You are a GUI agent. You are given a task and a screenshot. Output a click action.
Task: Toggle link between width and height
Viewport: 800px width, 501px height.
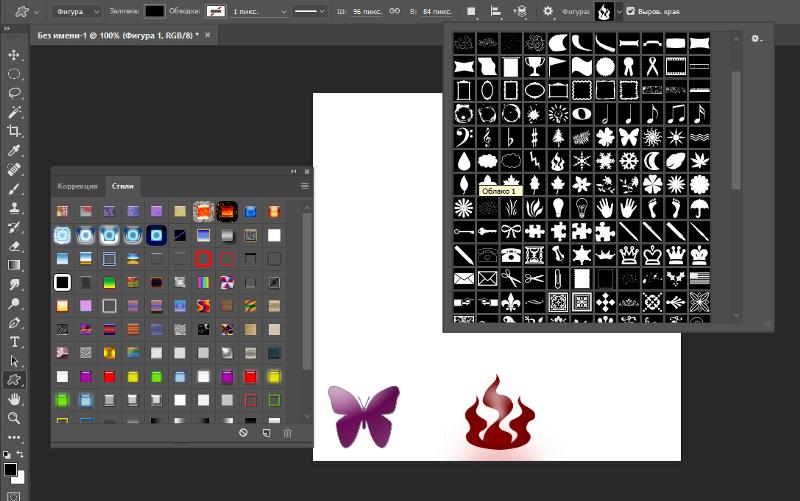(x=394, y=11)
